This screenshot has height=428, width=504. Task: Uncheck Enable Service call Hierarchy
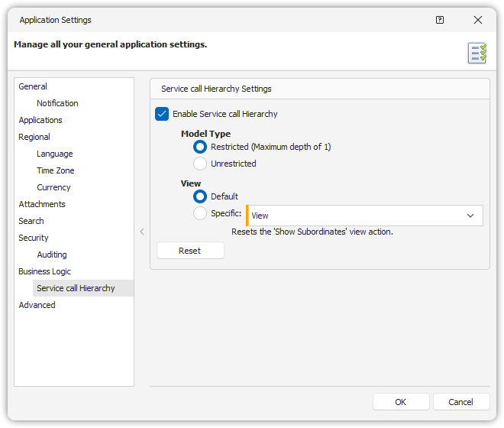pos(162,114)
